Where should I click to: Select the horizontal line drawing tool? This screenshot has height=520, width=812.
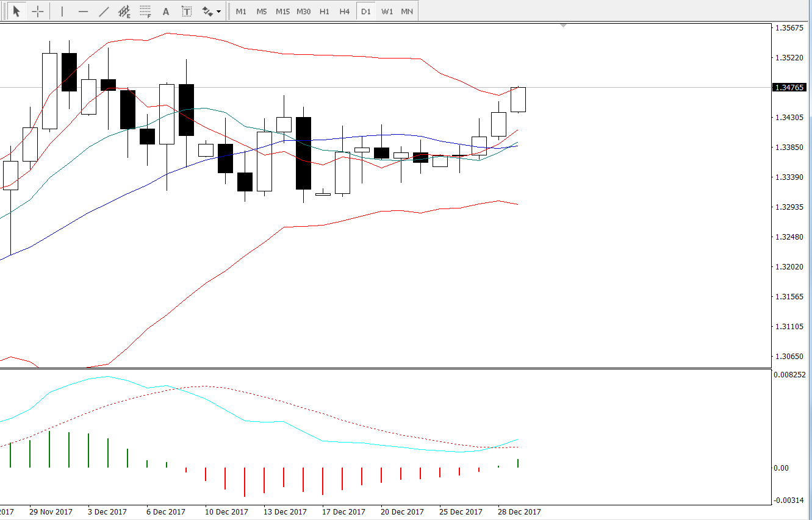click(x=83, y=11)
